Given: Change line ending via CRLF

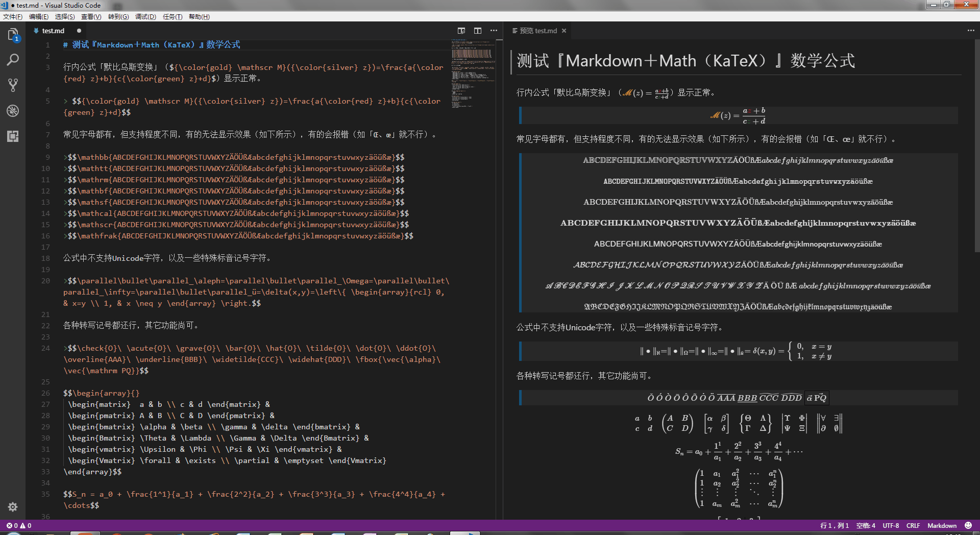Looking at the screenshot, I should click(913, 525).
